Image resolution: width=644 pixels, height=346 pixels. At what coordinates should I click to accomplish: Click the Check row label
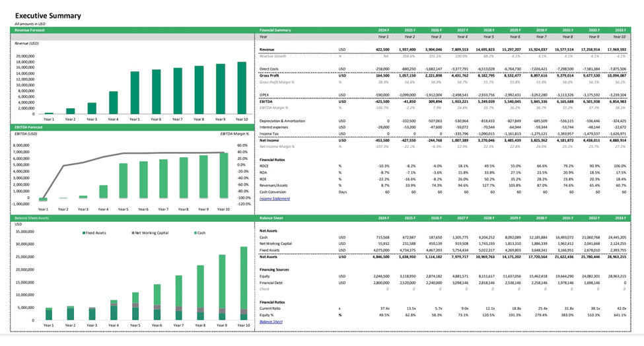pos(264,289)
